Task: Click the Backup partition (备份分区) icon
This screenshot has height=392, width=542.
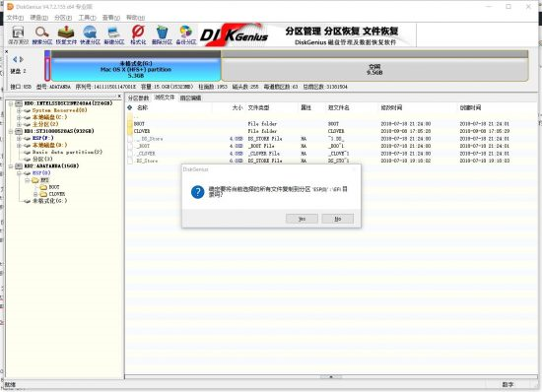Action: coord(185,33)
